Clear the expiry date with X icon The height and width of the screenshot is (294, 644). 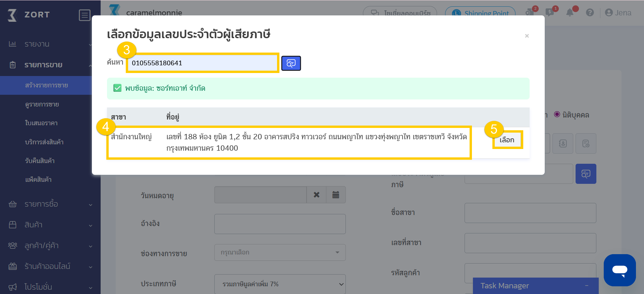316,195
